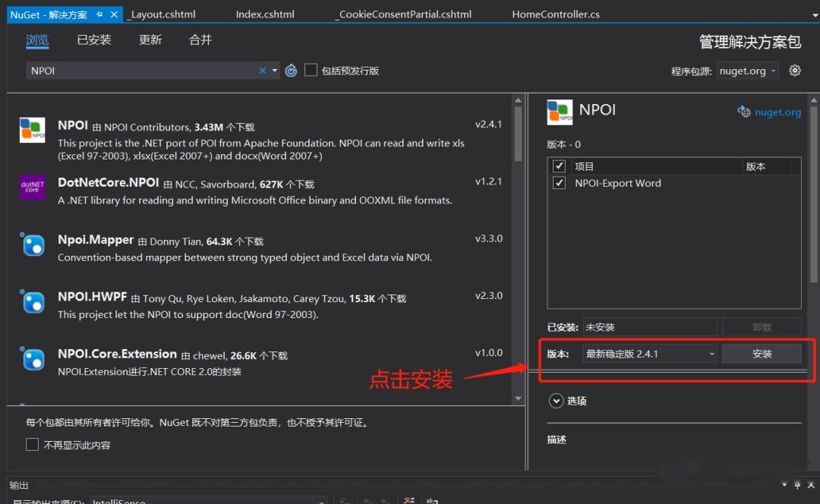Enable the 包括预发行版 checkbox

311,69
